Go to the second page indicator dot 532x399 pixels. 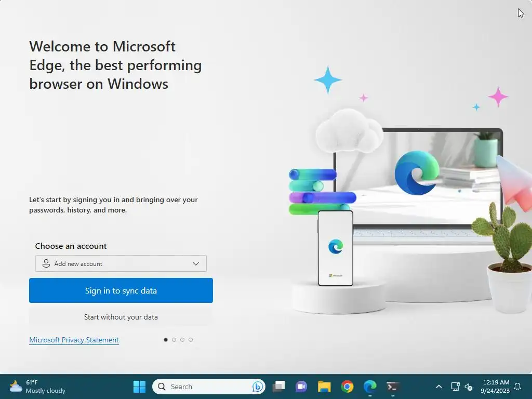[174, 340]
